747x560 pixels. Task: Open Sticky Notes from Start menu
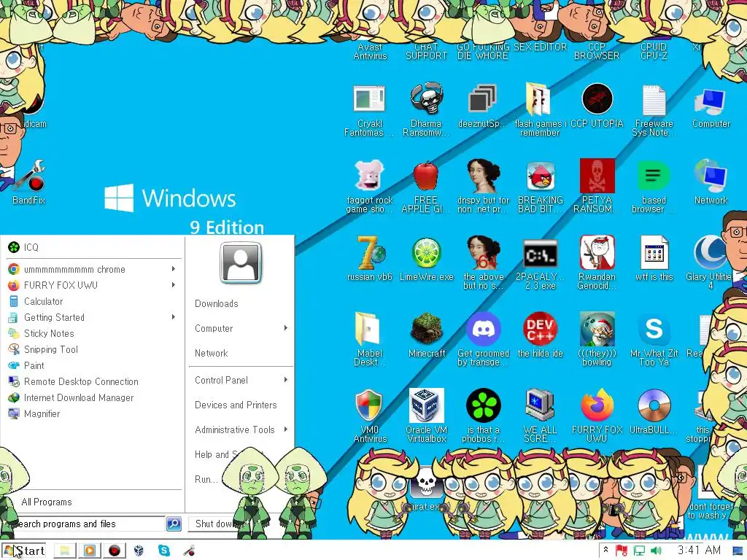coord(93,333)
